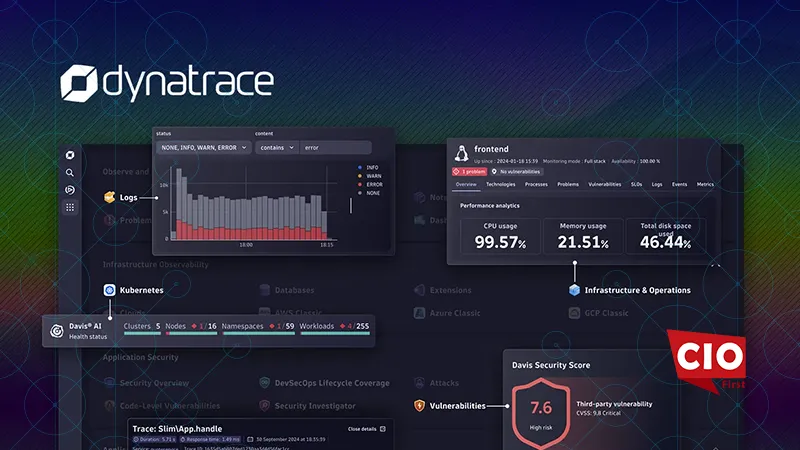Viewport: 800px width, 450px height.
Task: Click the Dynatrace Intelligence sidebar icon
Action: pos(70,190)
